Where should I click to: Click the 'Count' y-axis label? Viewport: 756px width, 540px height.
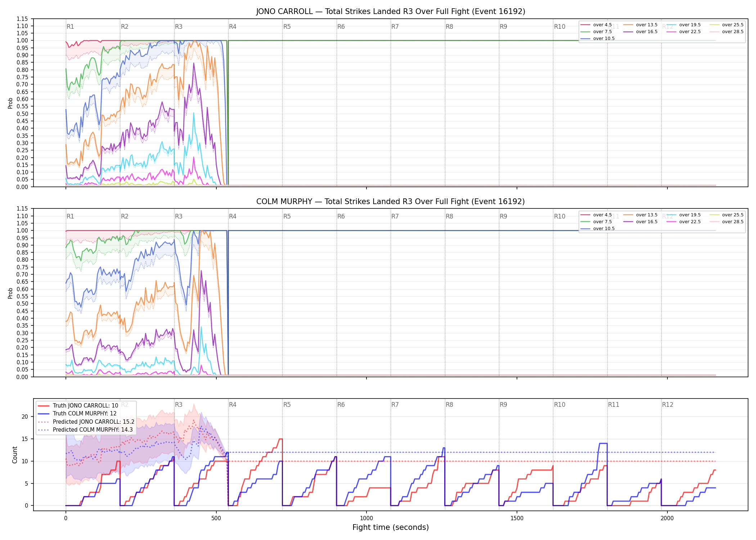[15, 455]
